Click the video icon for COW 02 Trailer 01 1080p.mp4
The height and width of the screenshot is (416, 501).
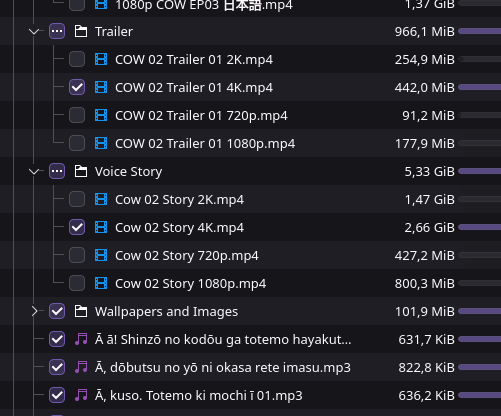click(x=101, y=143)
